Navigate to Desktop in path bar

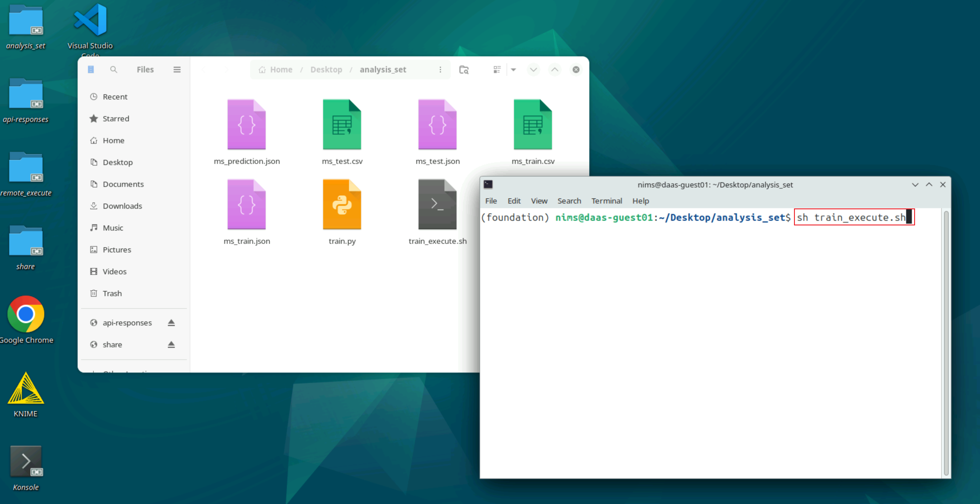tap(326, 70)
